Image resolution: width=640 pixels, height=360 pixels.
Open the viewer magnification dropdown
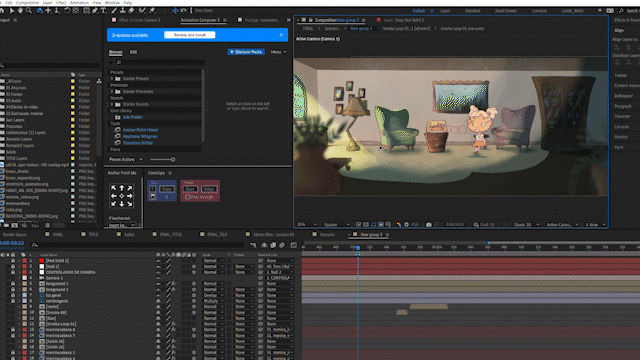click(307, 224)
